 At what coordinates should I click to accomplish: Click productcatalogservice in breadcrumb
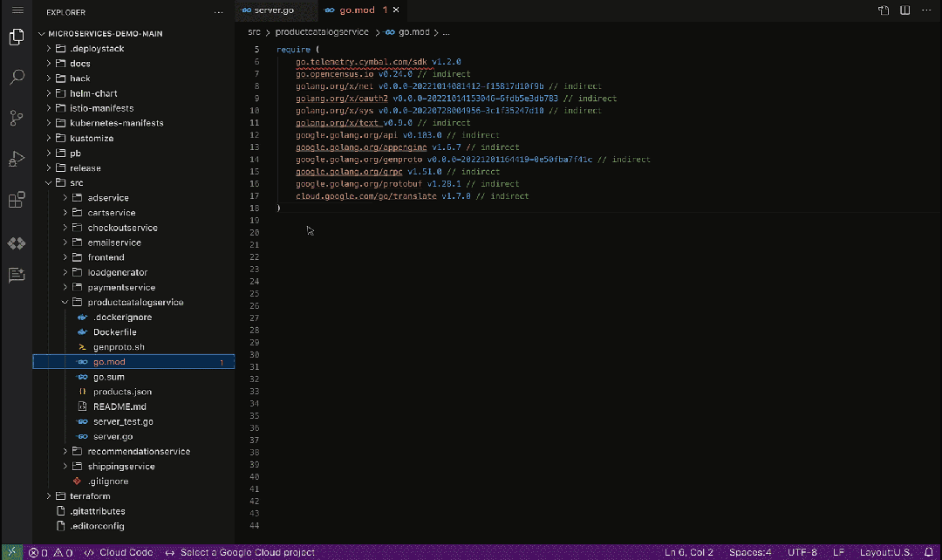tap(322, 32)
